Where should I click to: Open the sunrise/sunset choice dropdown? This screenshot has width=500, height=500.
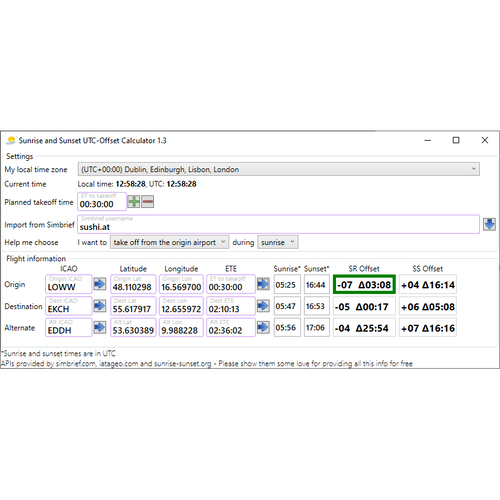click(x=278, y=242)
